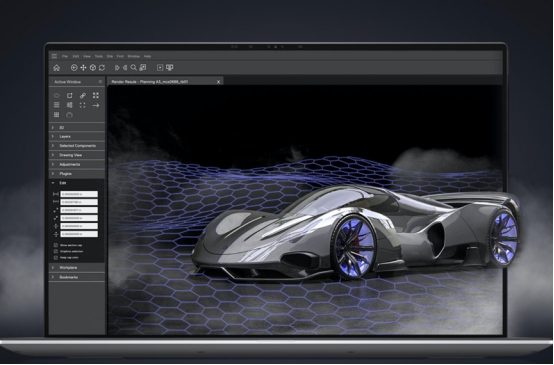Screen dimensions: 554x365
Task: Click the refresh/rotate arrows toolbar icon
Action: [x=102, y=67]
